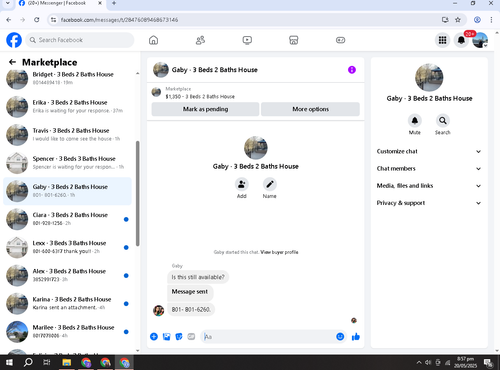Go back using the Marketplace arrow
Screen dimensions: 500x370
pyautogui.click(x=12, y=62)
